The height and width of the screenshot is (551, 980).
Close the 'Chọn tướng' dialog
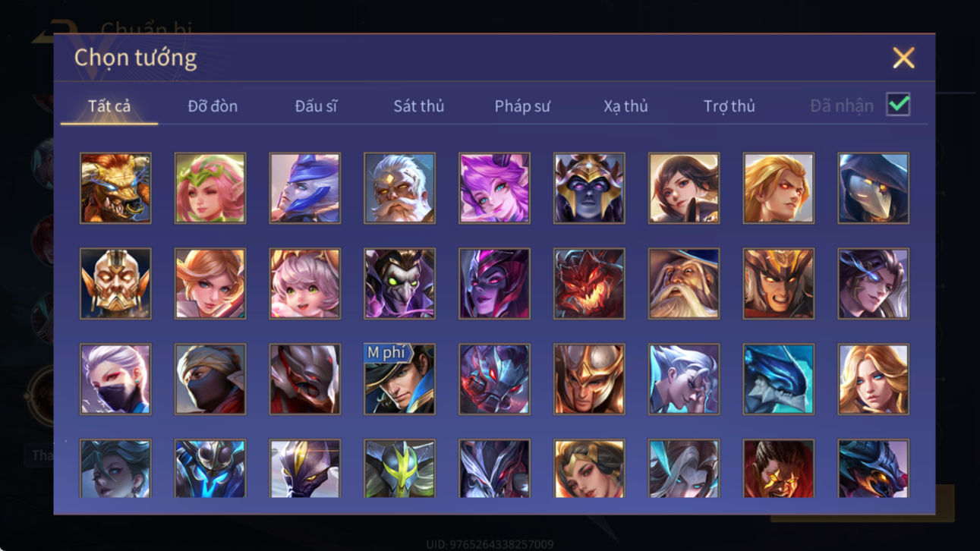pyautogui.click(x=903, y=58)
